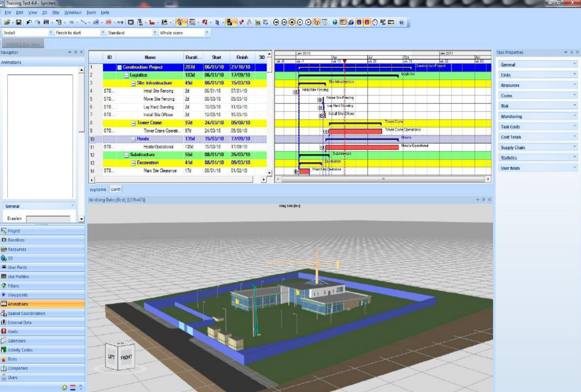The image size is (581, 392).
Task: Open the Baselines navigator panel
Action: click(42, 240)
